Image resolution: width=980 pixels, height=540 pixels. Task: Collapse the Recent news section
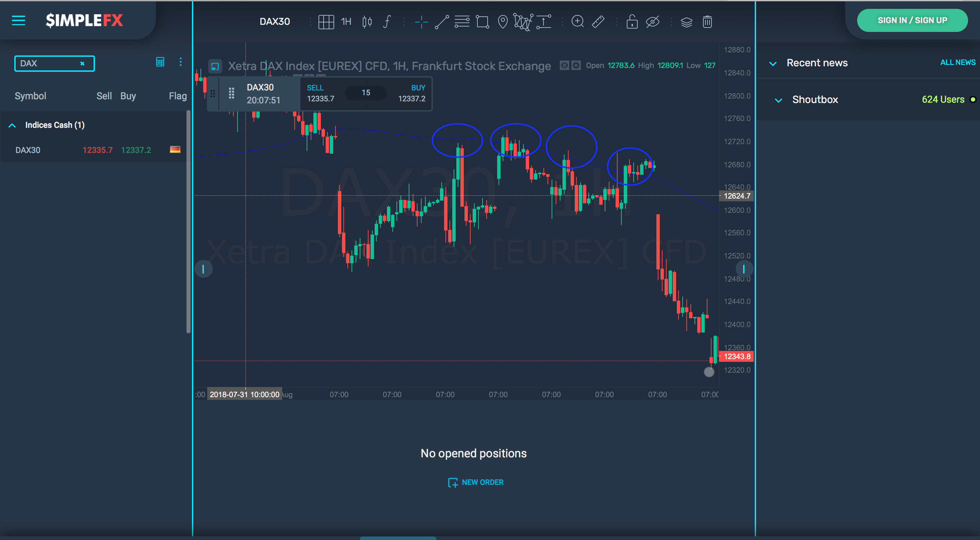[773, 64]
